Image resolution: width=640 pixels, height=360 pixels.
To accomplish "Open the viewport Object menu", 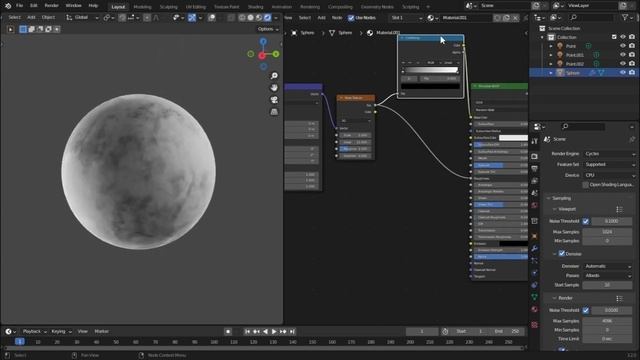I will coord(48,18).
